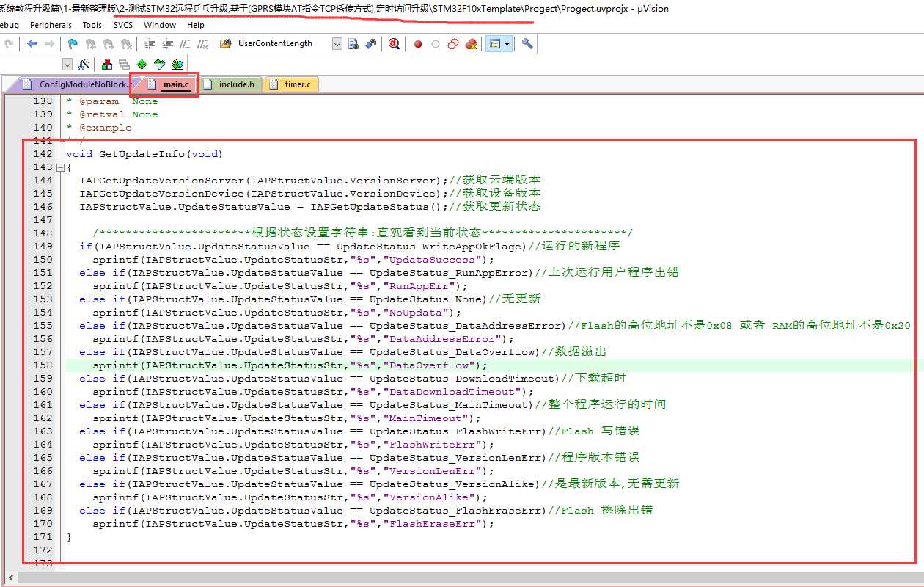The width and height of the screenshot is (924, 587).
Task: Navigate backwards with the blue left arrow
Action: coord(32,44)
